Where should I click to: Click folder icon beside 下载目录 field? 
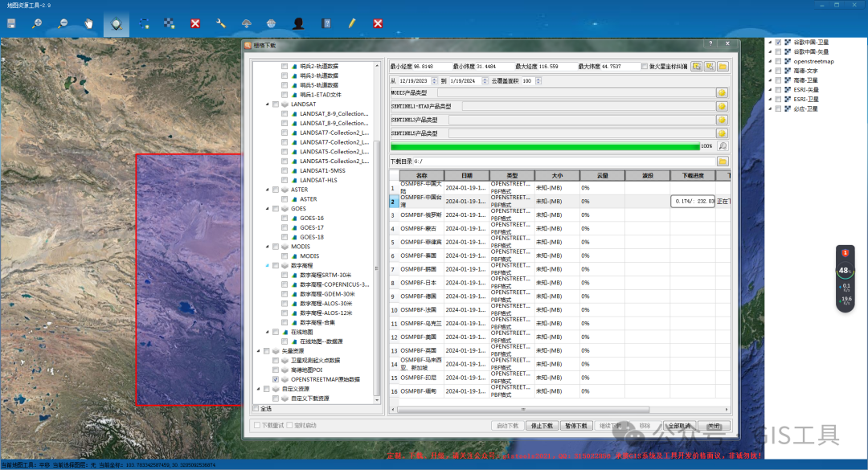point(723,161)
